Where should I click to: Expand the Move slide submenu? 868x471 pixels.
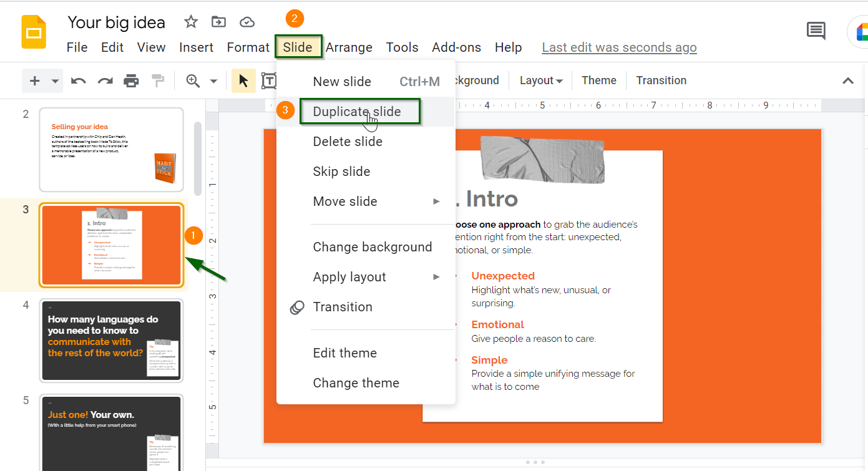(x=437, y=202)
